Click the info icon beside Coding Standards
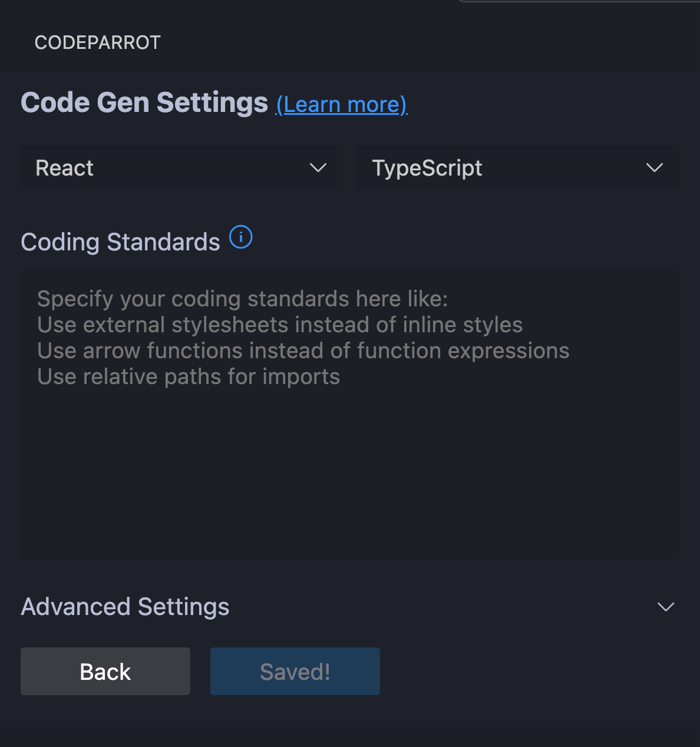The height and width of the screenshot is (747, 700). point(241,237)
